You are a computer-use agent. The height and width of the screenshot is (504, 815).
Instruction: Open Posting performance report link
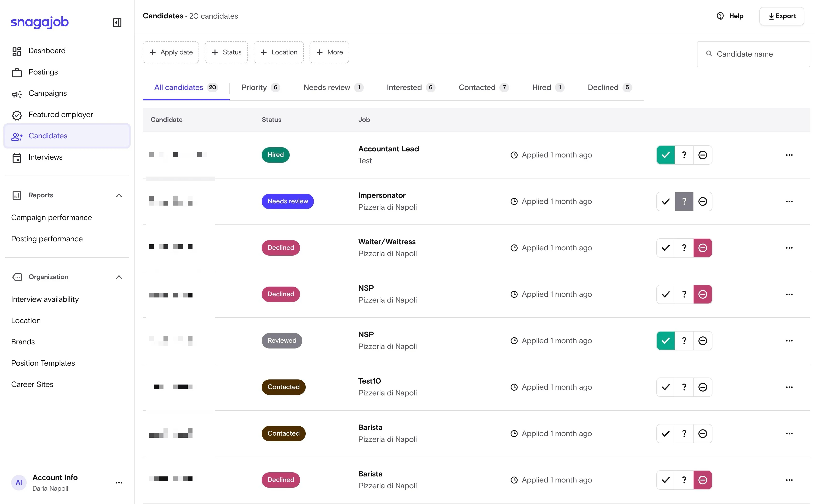pos(47,239)
